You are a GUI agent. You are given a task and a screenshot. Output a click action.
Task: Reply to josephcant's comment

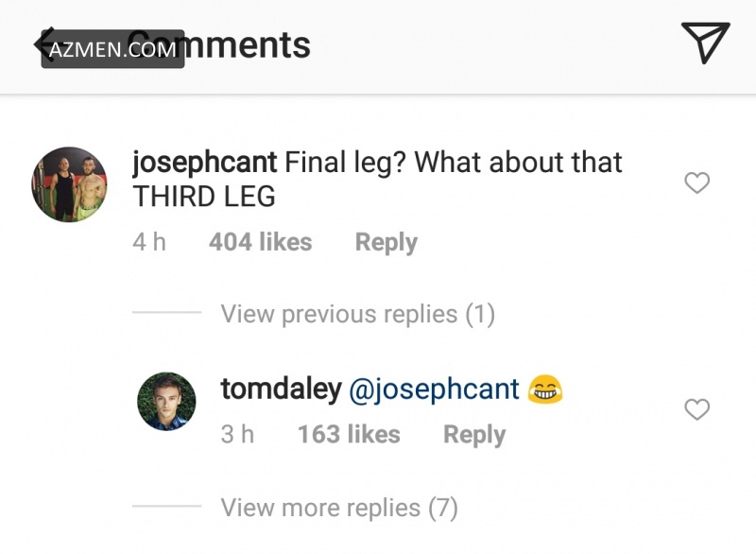[x=386, y=242]
